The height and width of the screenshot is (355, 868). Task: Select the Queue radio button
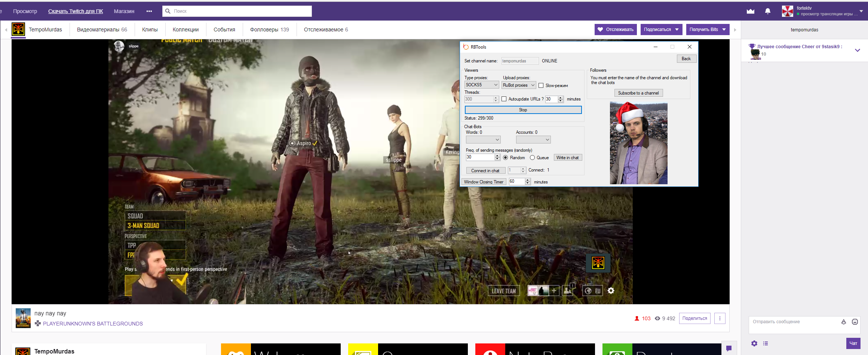(532, 158)
